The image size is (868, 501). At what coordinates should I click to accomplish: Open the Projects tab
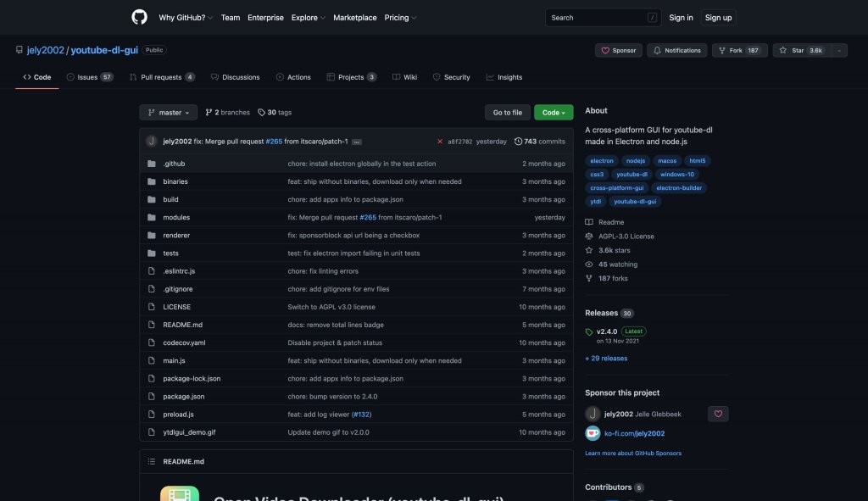pyautogui.click(x=352, y=77)
